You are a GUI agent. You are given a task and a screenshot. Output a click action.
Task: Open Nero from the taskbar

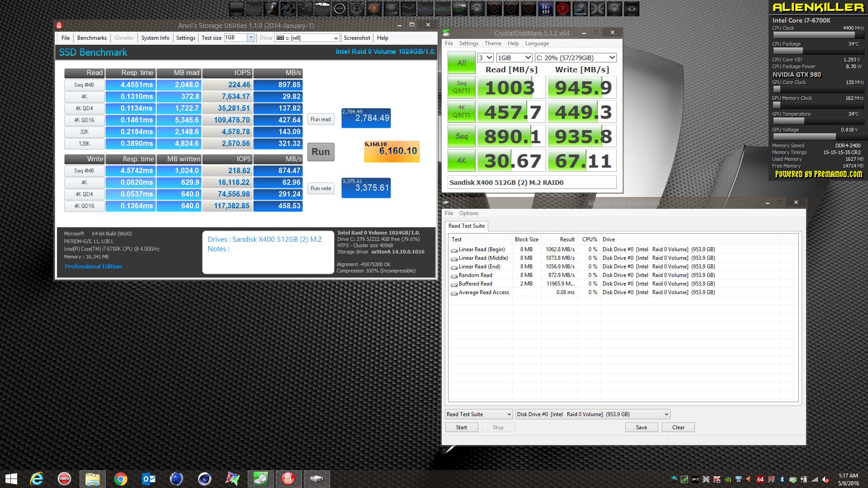pyautogui.click(x=64, y=479)
